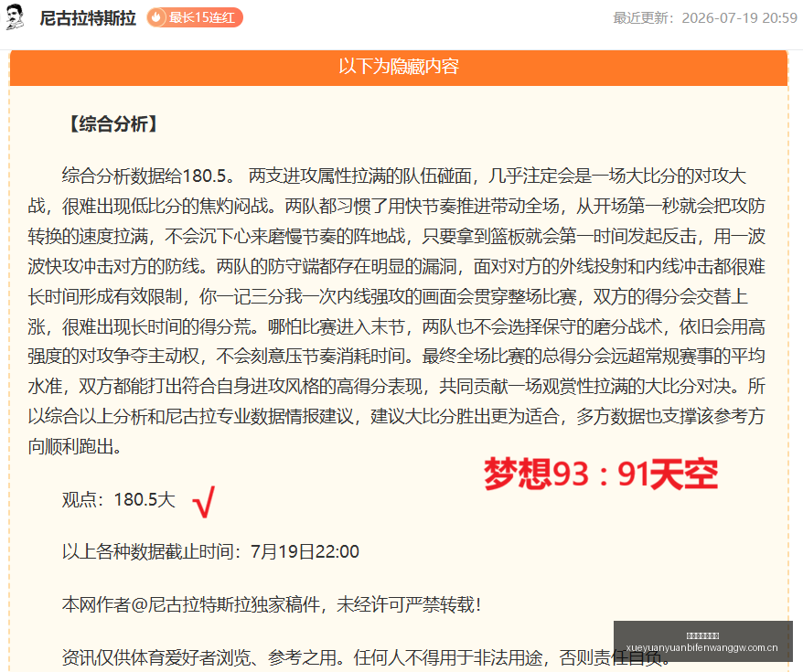Click the text 综合分析数据给180.5
Viewport: 803px width, 672px height.
tap(148, 176)
